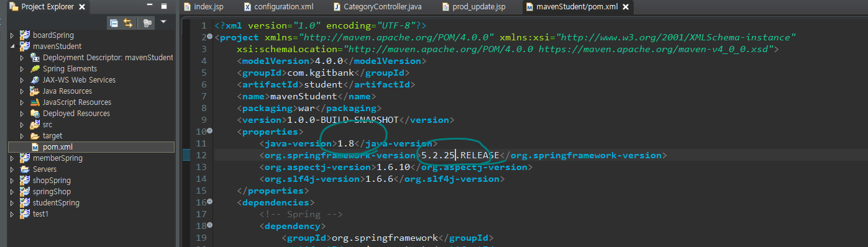
Task: Expand the target folder arrow
Action: [x=22, y=136]
